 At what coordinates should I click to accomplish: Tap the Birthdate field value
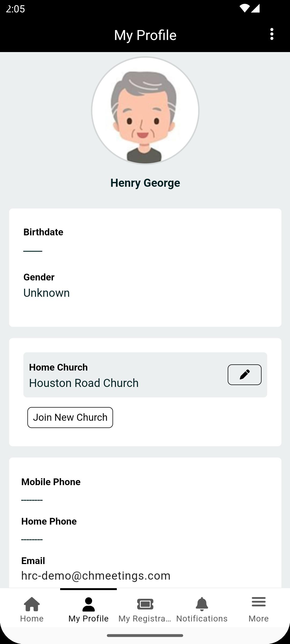33,251
